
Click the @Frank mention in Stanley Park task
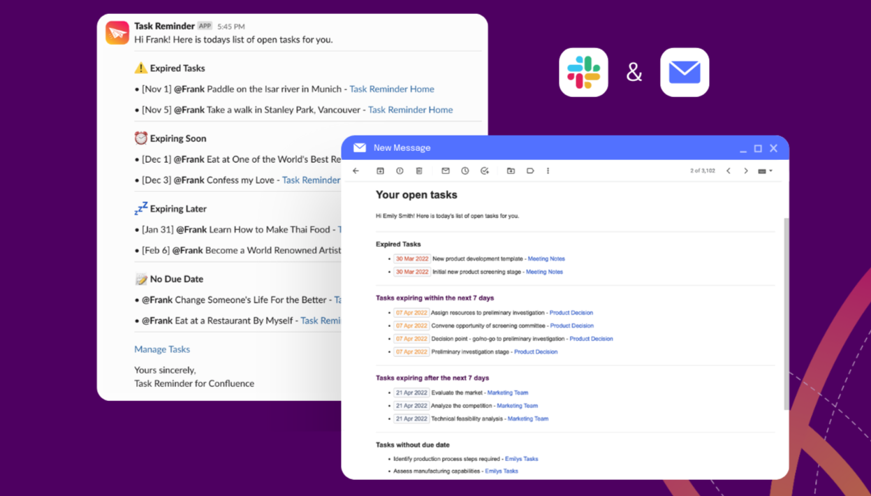coord(189,110)
